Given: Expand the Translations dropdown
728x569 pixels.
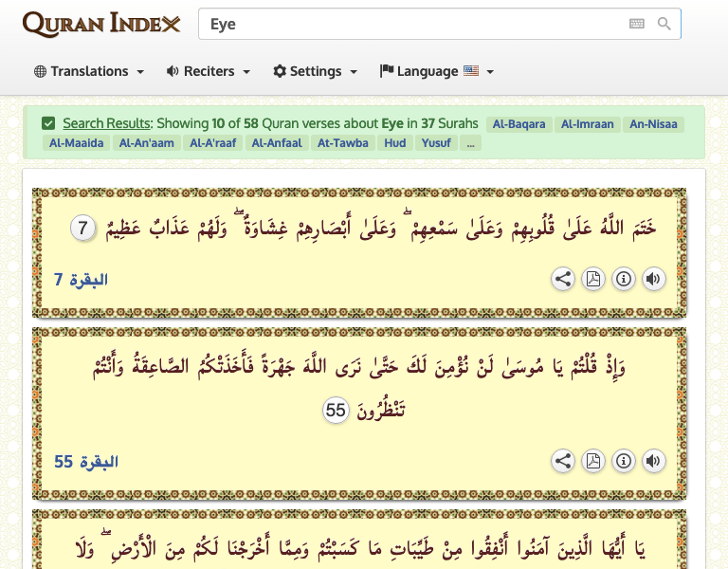Looking at the screenshot, I should pos(89,71).
